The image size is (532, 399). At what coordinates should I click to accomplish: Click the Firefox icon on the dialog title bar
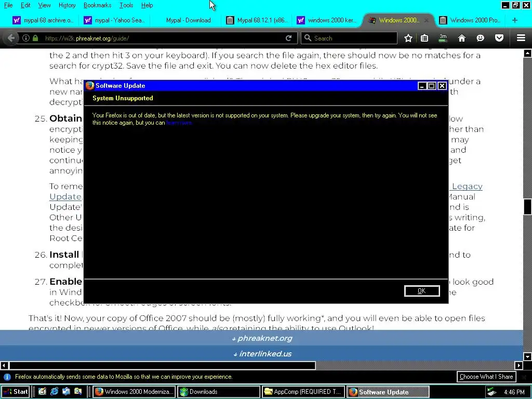[x=90, y=86]
